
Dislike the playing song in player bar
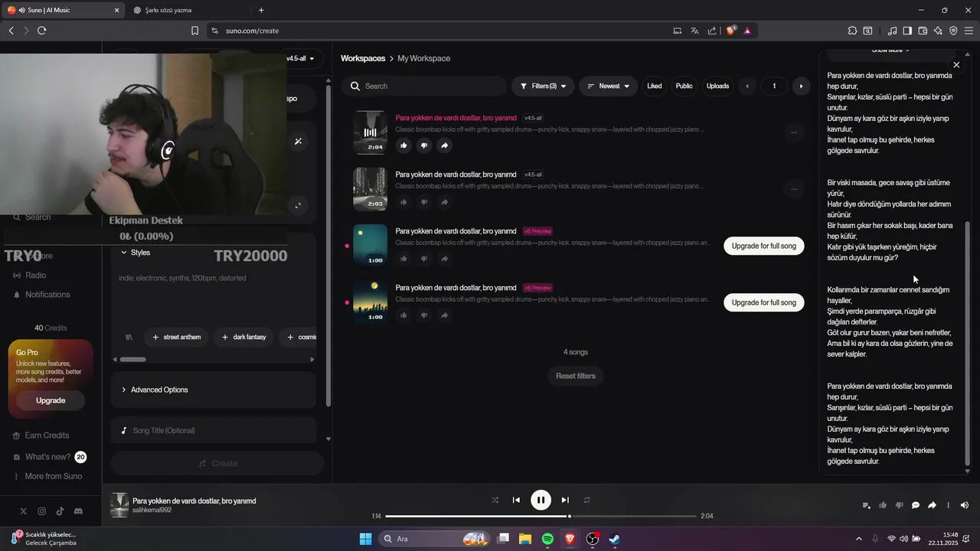(899, 505)
